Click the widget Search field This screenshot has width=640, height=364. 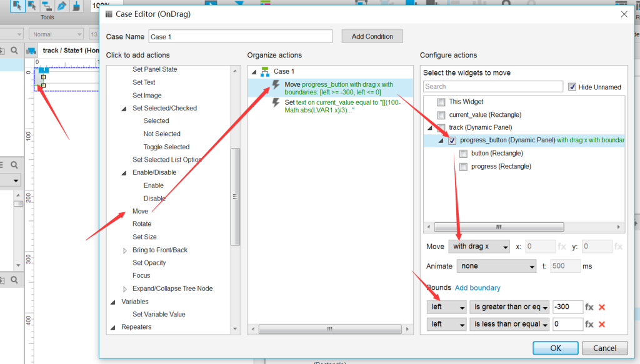point(493,86)
